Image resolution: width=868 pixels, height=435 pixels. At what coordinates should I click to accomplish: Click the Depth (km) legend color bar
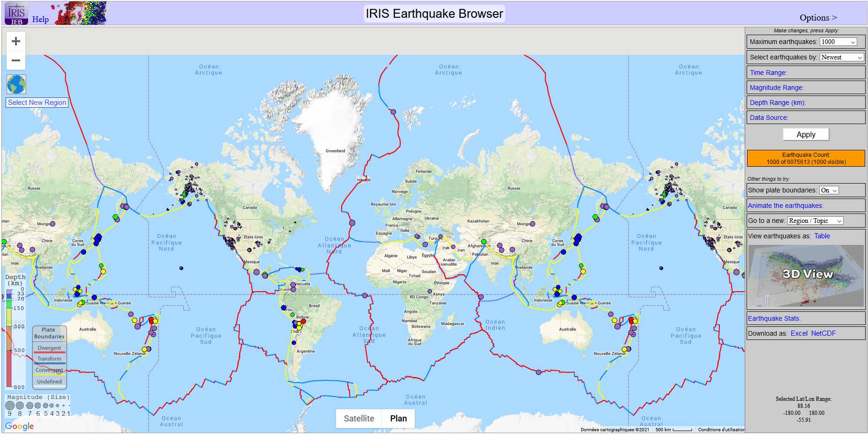click(x=9, y=338)
